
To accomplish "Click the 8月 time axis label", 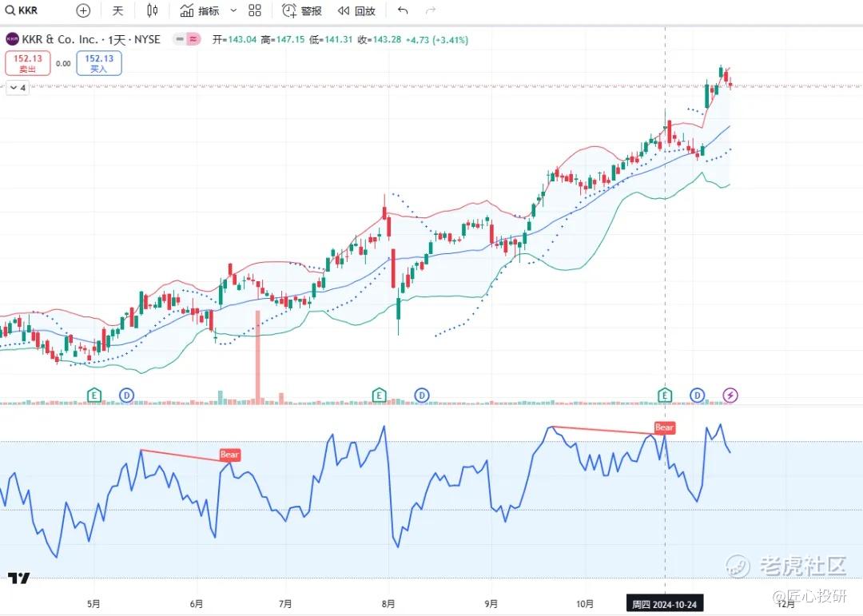I will point(388,604).
